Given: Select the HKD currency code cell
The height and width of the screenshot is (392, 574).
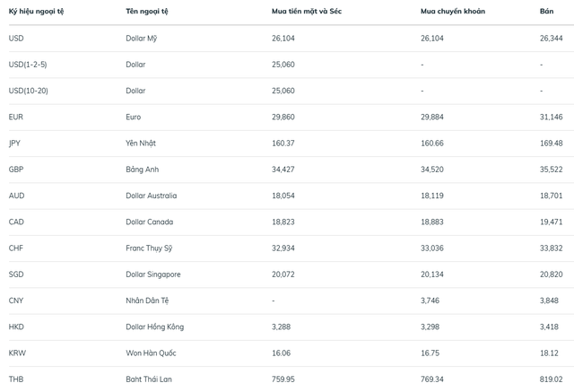Looking at the screenshot, I should pos(16,327).
